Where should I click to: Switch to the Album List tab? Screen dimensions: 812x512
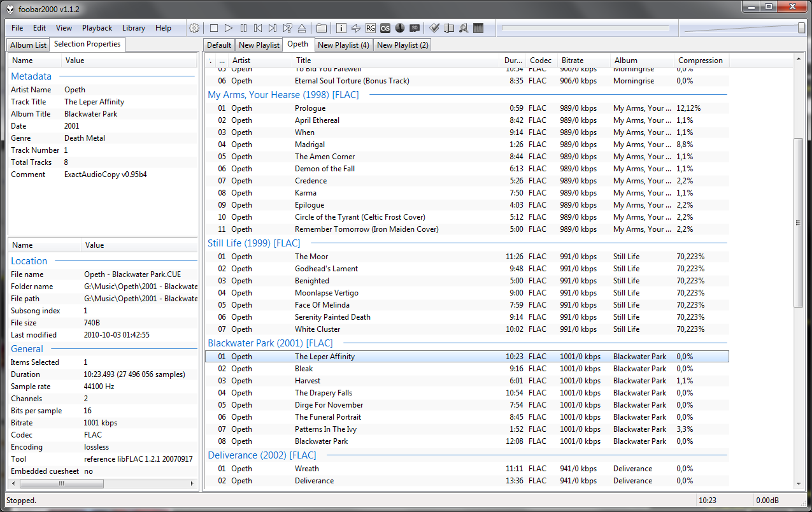point(28,45)
